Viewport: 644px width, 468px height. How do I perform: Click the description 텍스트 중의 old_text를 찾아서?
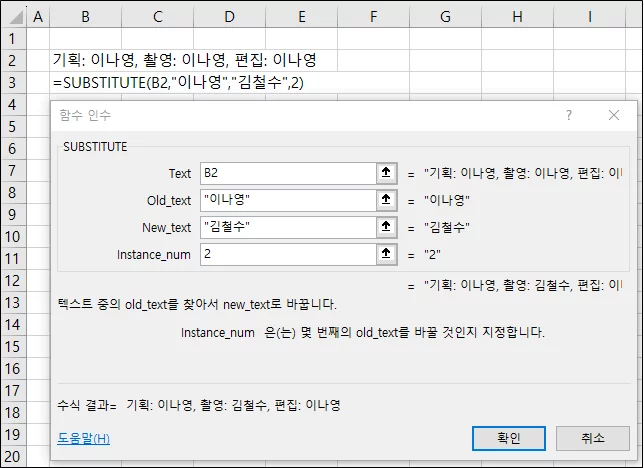tap(197, 304)
